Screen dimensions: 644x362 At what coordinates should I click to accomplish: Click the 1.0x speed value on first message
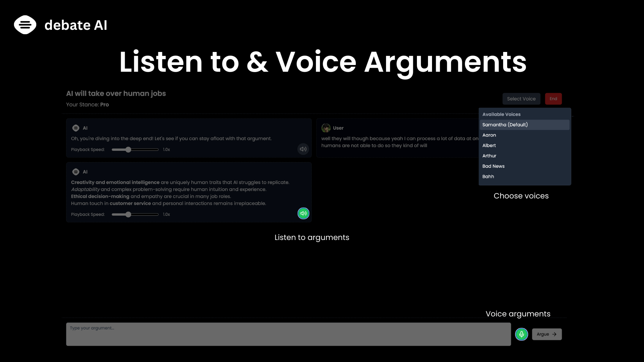(166, 149)
